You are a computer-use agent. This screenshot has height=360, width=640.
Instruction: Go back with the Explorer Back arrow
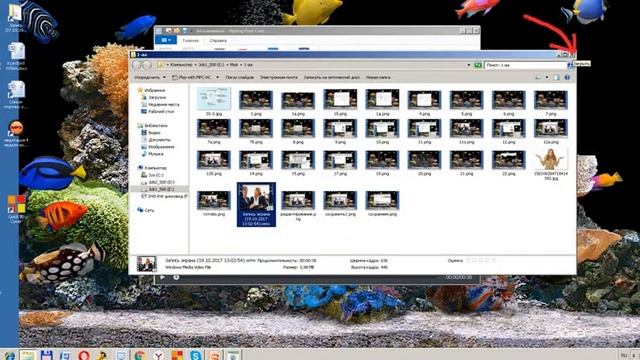(x=137, y=65)
